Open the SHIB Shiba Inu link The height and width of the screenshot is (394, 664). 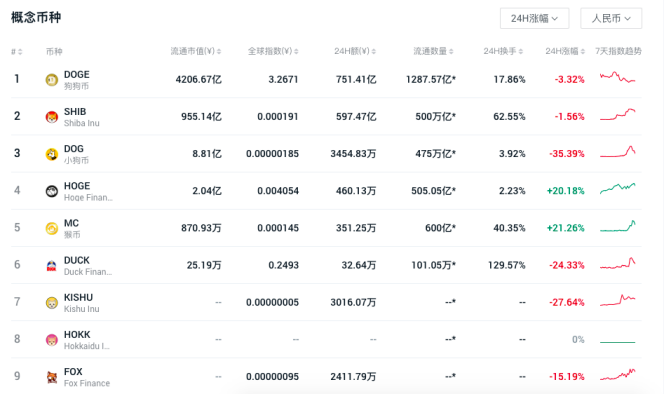(82, 117)
